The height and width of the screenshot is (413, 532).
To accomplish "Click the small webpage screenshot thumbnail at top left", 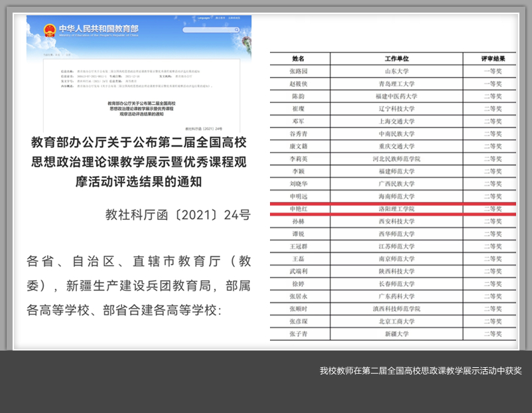I will click(139, 73).
